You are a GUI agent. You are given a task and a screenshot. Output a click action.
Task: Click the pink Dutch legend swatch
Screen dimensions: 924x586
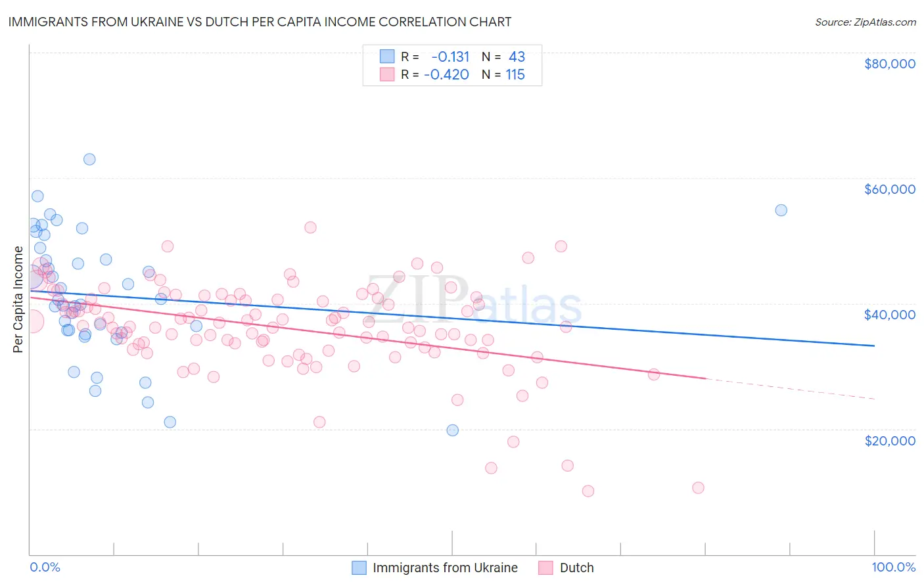pyautogui.click(x=545, y=568)
